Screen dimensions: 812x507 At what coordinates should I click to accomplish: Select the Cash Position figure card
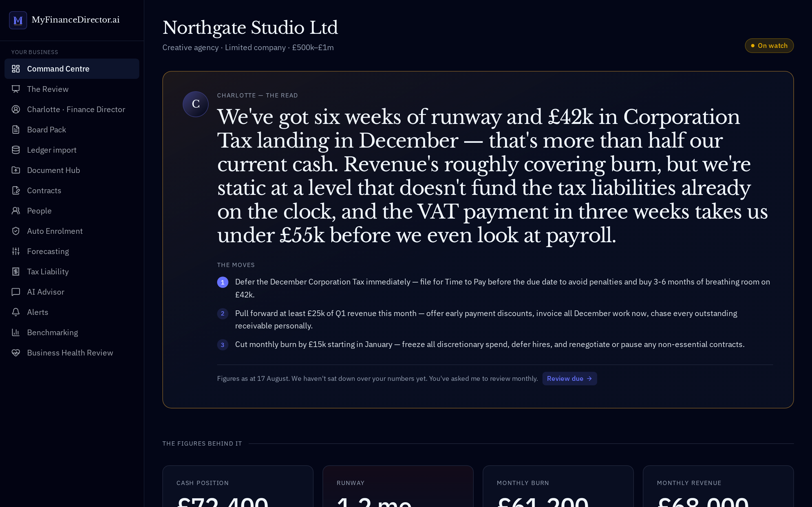pos(238,486)
